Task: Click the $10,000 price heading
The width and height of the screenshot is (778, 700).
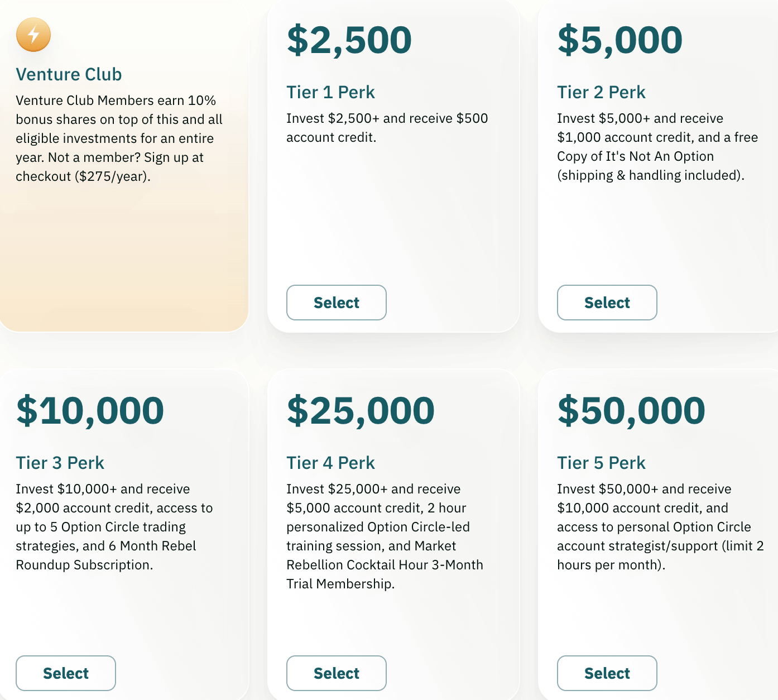Action: 90,411
